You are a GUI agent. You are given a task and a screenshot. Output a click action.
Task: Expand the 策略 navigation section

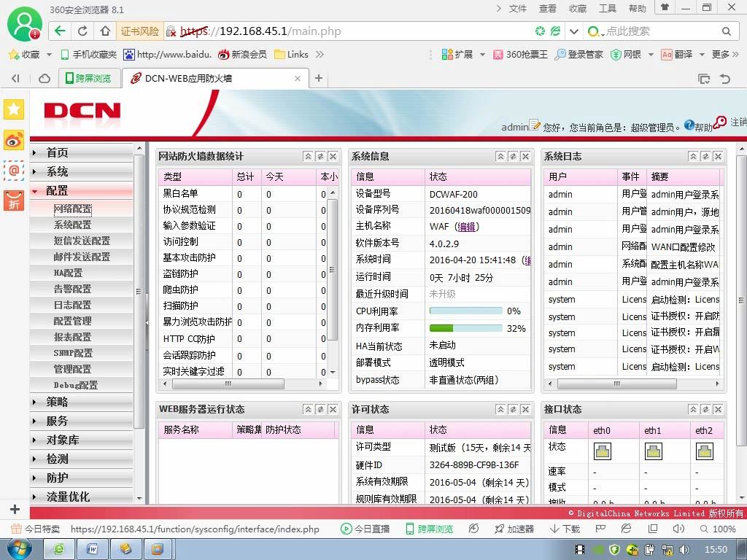point(81,402)
